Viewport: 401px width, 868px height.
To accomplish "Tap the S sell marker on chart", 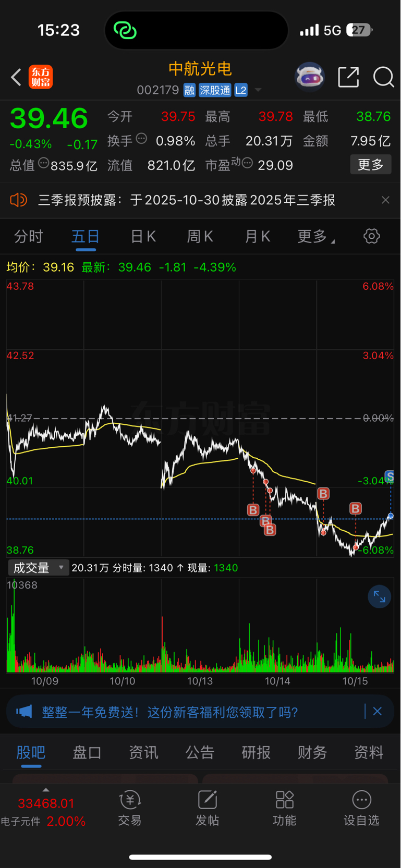I will 390,476.
